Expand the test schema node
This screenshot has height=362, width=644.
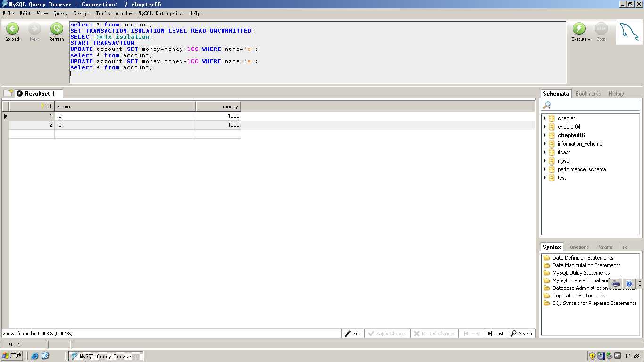(545, 178)
